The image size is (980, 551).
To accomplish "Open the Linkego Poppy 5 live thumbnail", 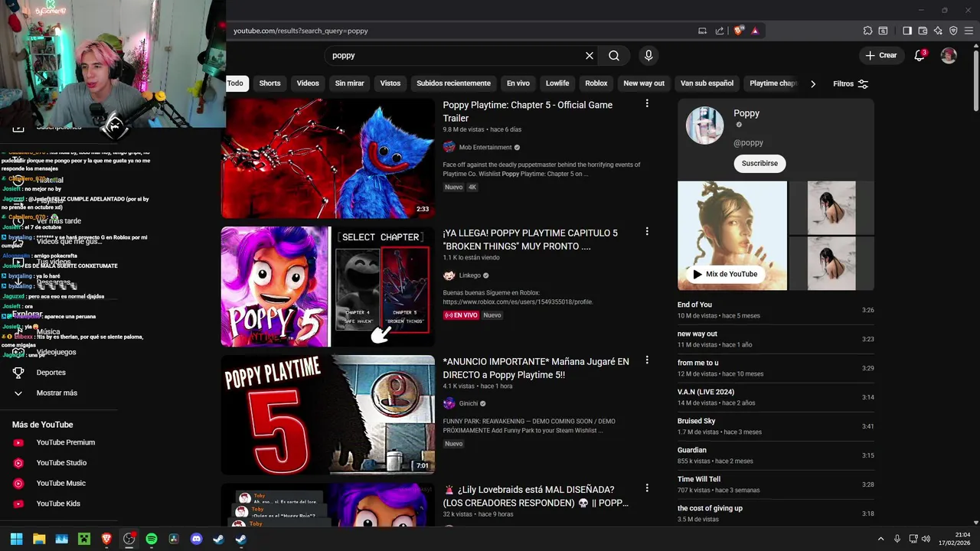I will click(x=328, y=287).
